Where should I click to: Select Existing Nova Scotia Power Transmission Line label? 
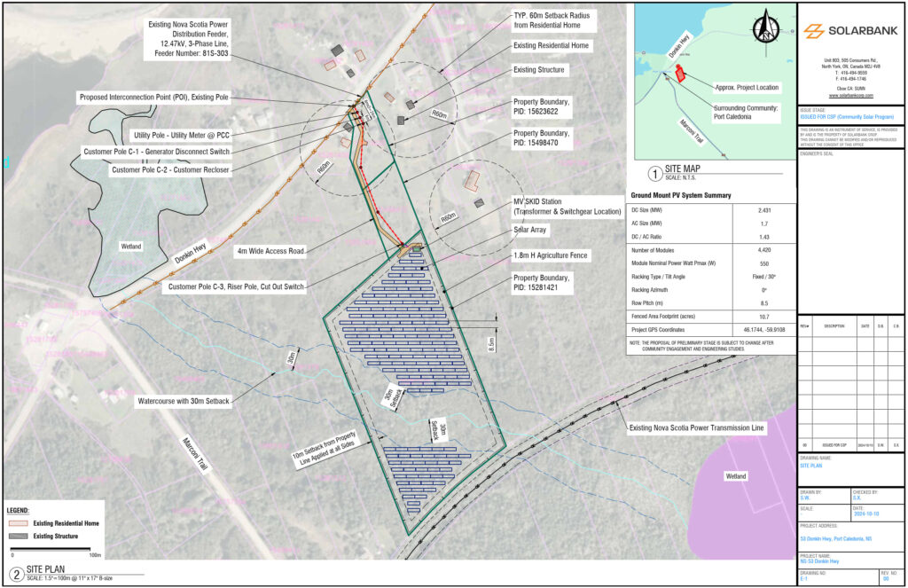(x=697, y=428)
